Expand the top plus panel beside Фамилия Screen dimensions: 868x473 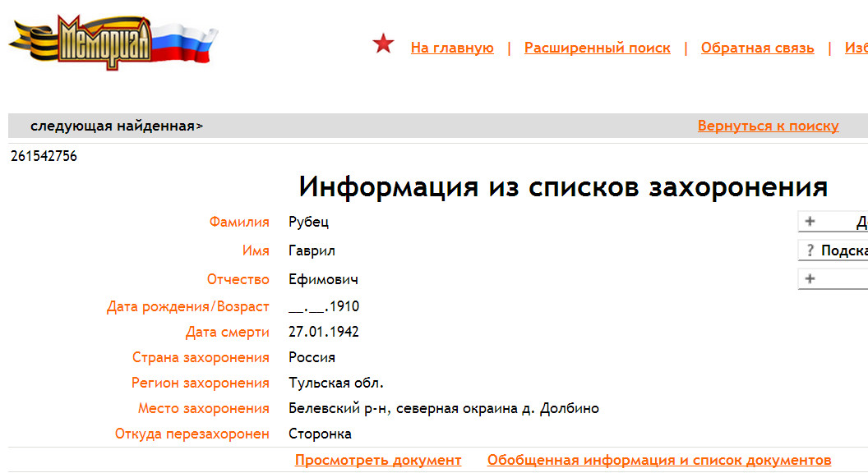click(810, 222)
